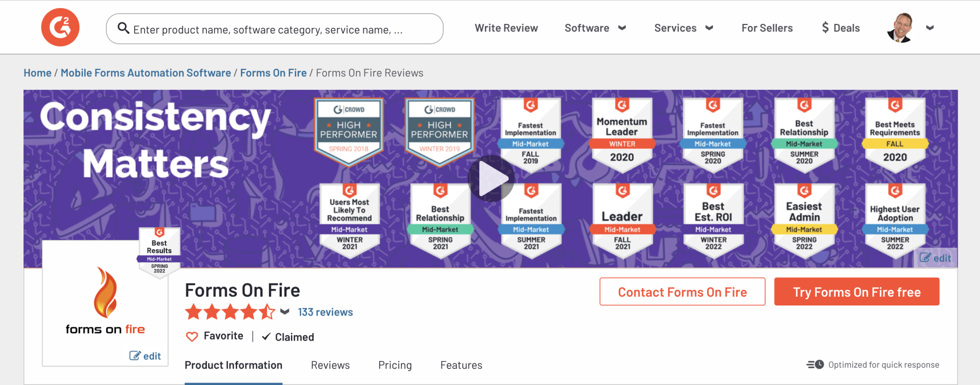Click the Contact Forms On Fire button
Viewport: 980px width, 385px height.
pos(682,292)
